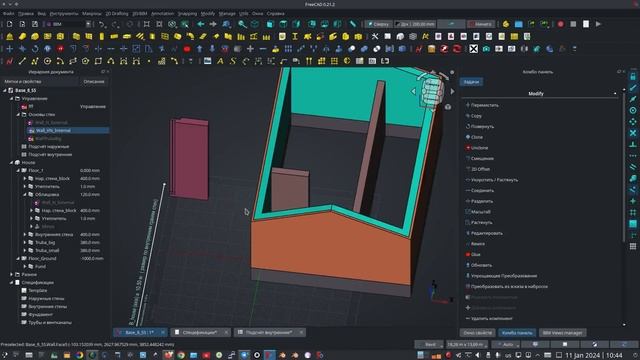Select the Draft array grid icon
Viewport: 640px width, 360px height.
click(288, 49)
